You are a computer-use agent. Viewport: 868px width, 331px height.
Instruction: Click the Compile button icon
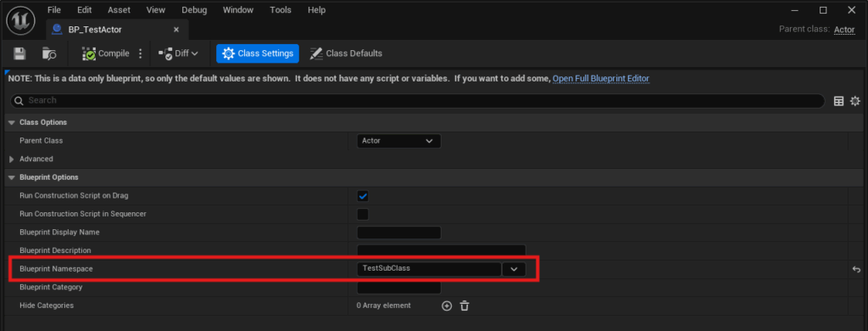88,53
